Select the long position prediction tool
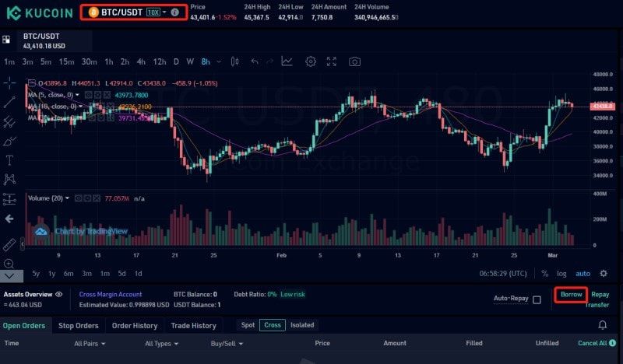 (x=9, y=199)
